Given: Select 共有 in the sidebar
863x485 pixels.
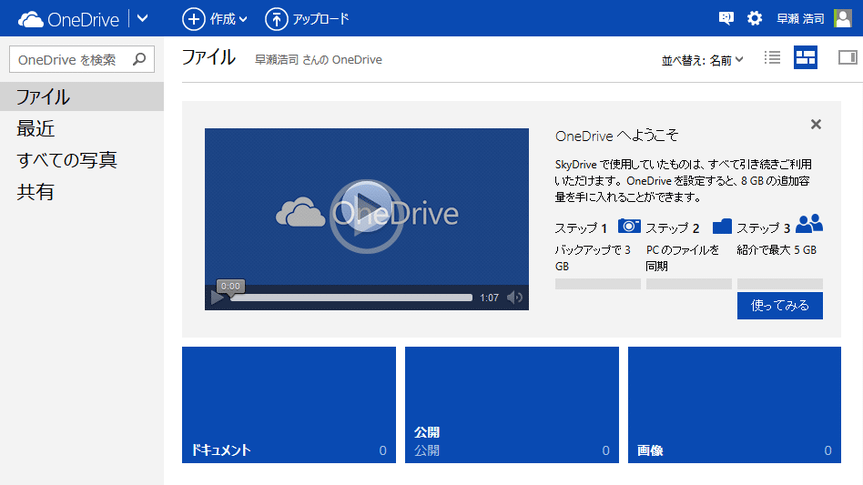Looking at the screenshot, I should coord(35,192).
